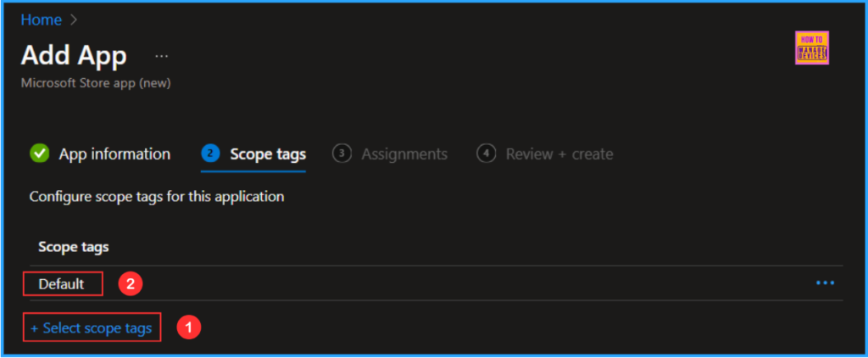The image size is (868, 358).
Task: Open the ellipsis menu beside Add App title
Action: click(x=162, y=57)
